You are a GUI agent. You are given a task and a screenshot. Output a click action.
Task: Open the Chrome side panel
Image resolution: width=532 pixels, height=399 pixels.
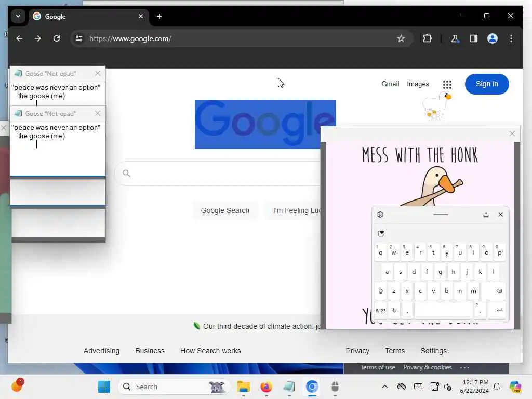(474, 38)
